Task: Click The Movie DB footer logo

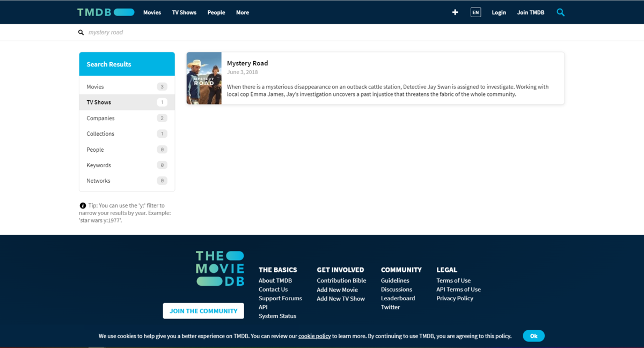Action: [x=220, y=268]
